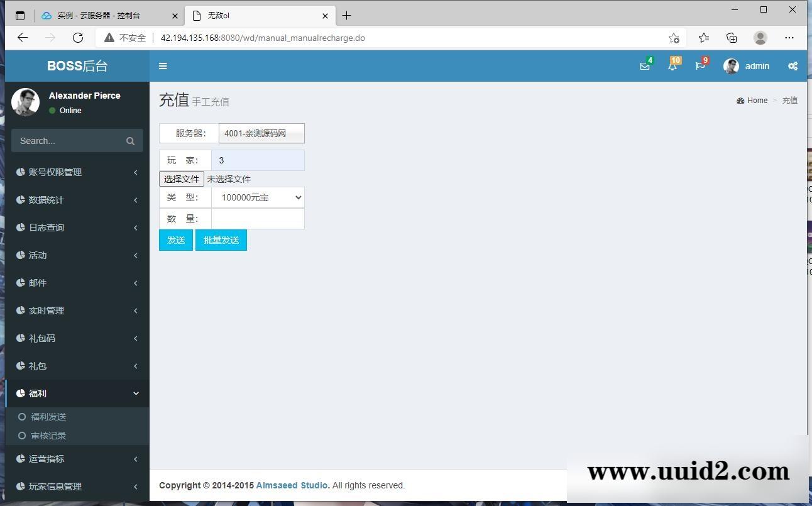Image resolution: width=812 pixels, height=506 pixels.
Task: Click the admin avatar in the top bar
Action: click(x=731, y=66)
